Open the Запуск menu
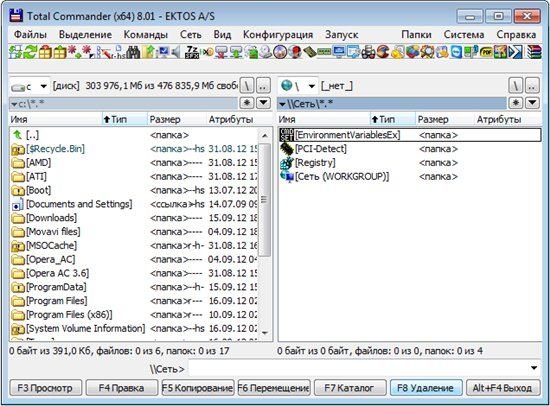The height and width of the screenshot is (406, 550). click(341, 34)
